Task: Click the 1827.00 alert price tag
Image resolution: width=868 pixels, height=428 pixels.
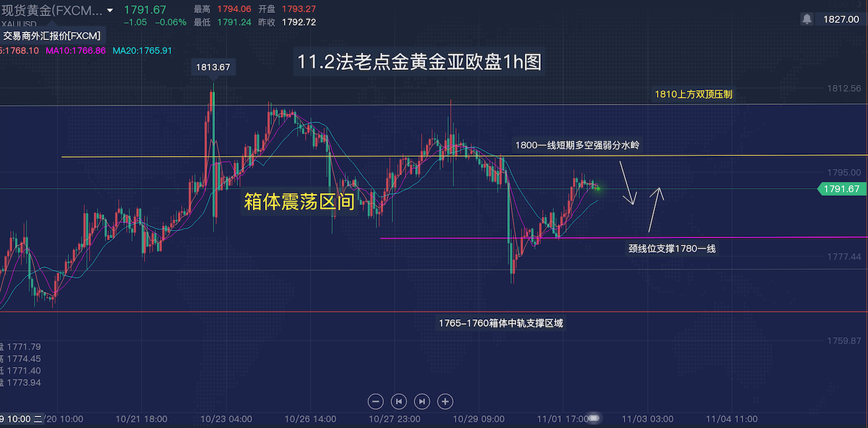Action: click(841, 19)
